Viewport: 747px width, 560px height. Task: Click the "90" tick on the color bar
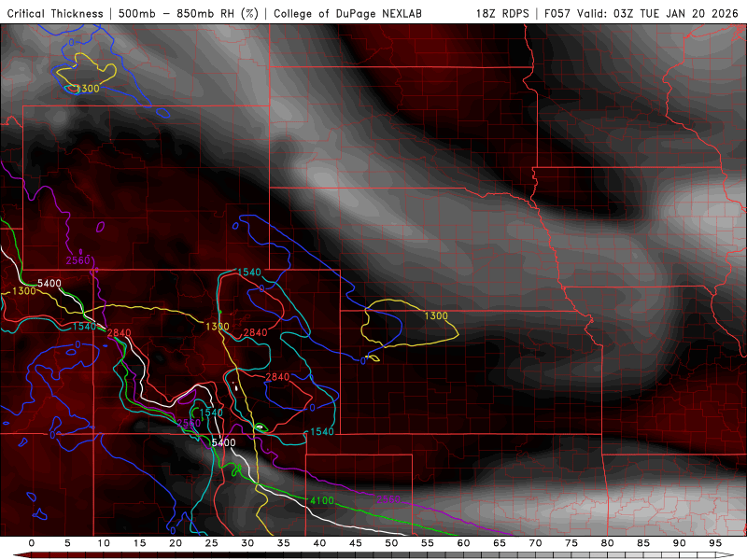click(680, 543)
